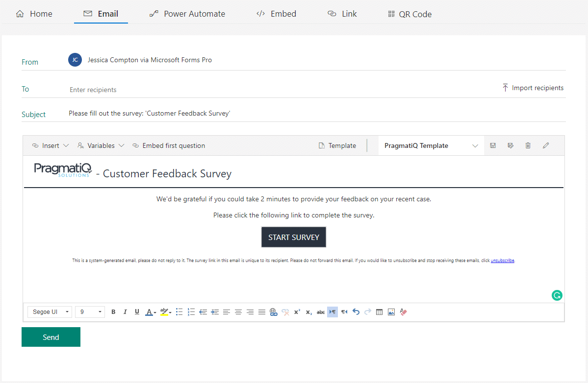Toggle bold formatting

coord(113,312)
